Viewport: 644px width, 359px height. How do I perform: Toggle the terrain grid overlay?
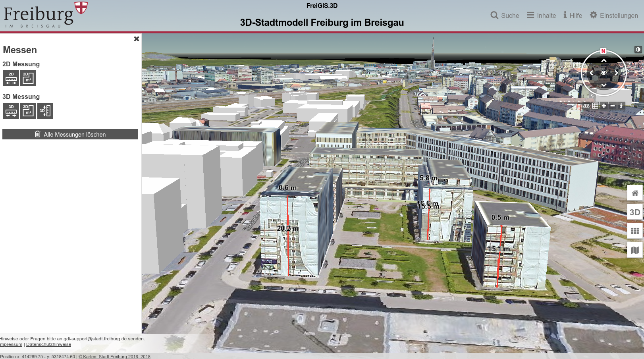[x=586, y=106]
